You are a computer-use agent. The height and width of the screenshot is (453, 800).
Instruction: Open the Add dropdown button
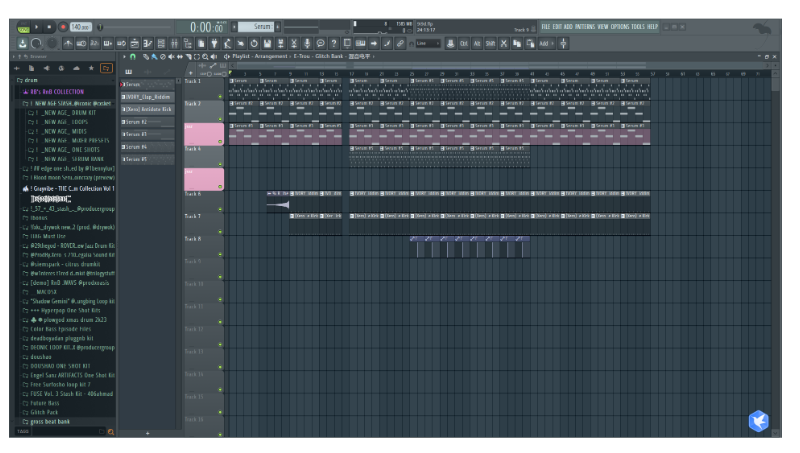546,44
